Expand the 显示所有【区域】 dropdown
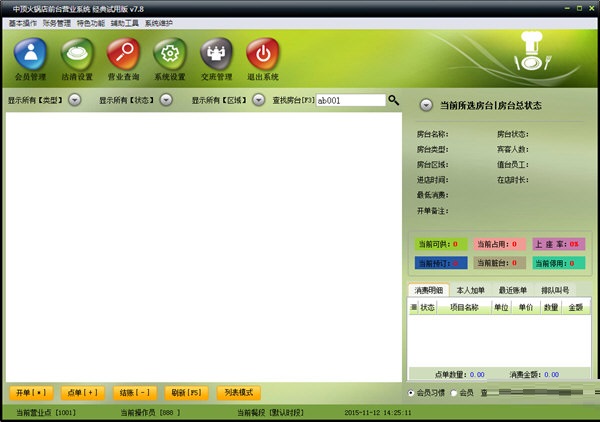Image resolution: width=600 pixels, height=422 pixels. 259,100
